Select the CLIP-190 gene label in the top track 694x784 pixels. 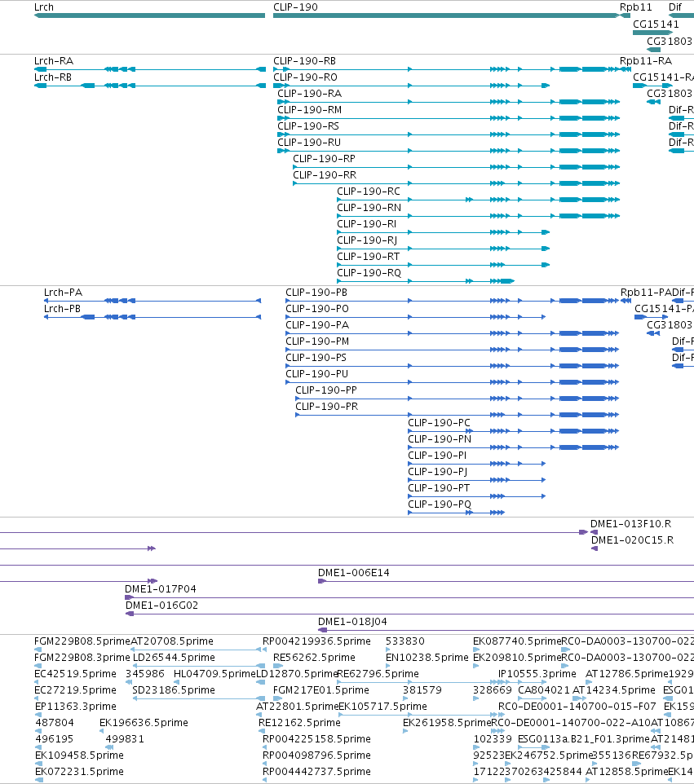pos(295,7)
